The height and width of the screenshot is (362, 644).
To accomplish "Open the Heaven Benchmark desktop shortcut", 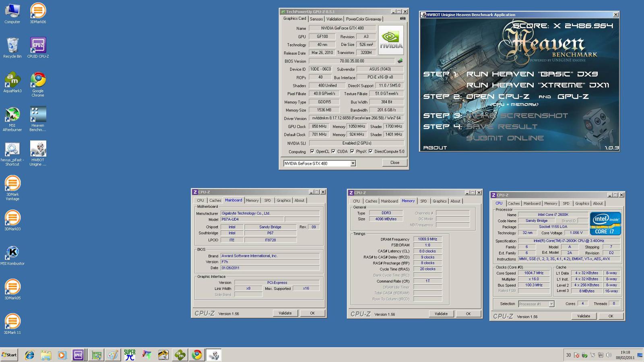I will [x=38, y=119].
